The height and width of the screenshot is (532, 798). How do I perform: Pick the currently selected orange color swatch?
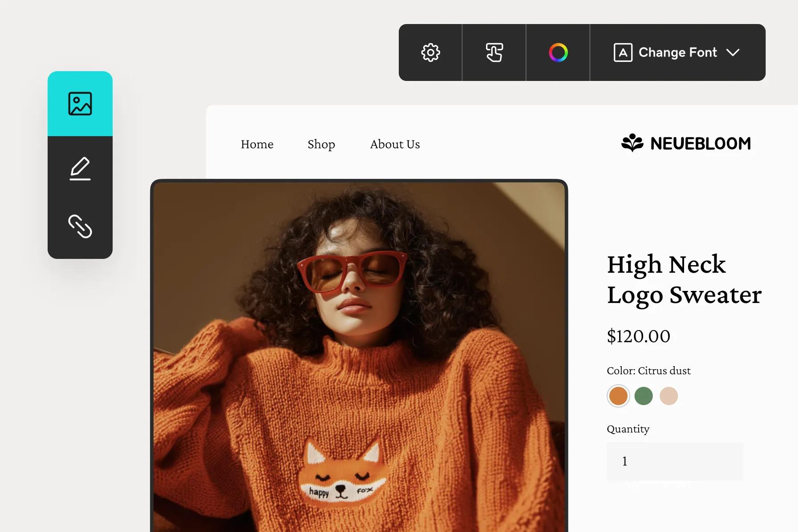click(x=618, y=395)
